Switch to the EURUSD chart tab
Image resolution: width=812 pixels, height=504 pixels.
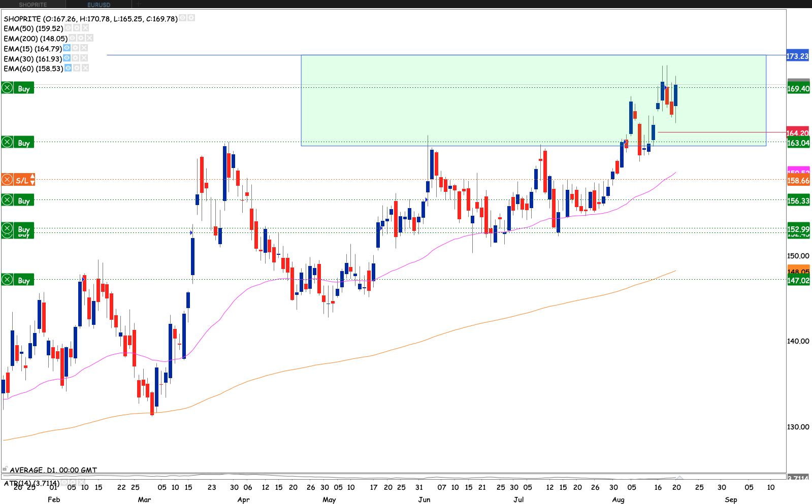(99, 5)
